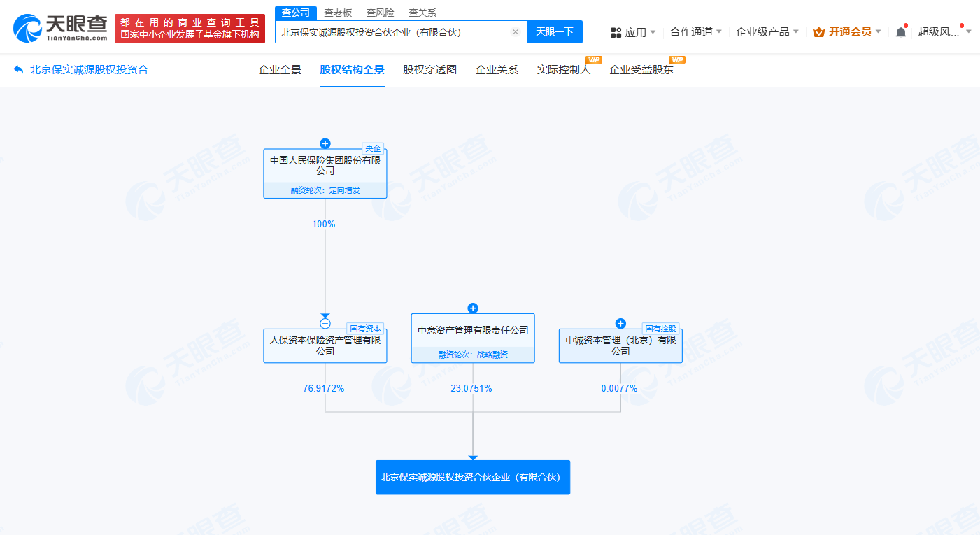Open the 企业级产品 dropdown menu
The width and height of the screenshot is (980, 535).
[767, 32]
